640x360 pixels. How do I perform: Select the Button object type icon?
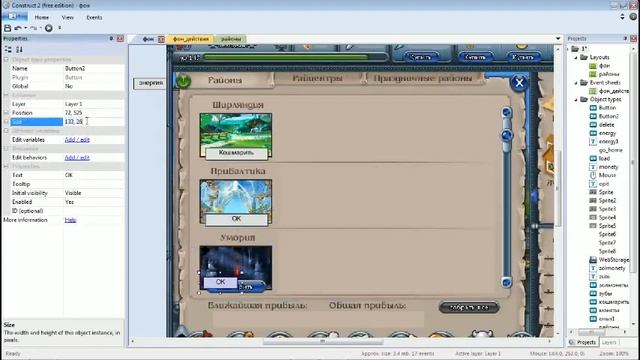pos(593,108)
